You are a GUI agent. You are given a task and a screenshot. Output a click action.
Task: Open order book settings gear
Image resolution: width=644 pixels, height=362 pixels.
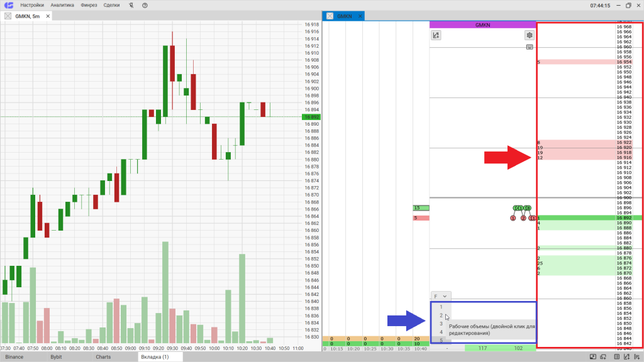coord(530,35)
